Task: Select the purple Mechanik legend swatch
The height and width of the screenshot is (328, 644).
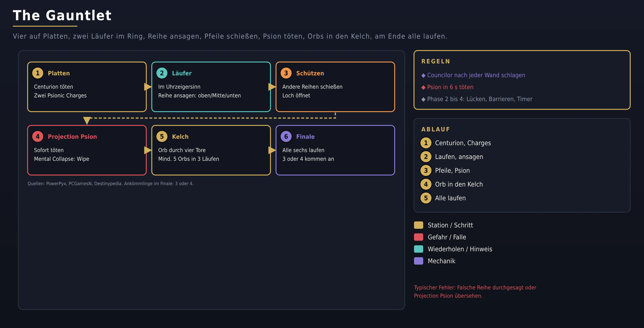Action: pos(419,261)
